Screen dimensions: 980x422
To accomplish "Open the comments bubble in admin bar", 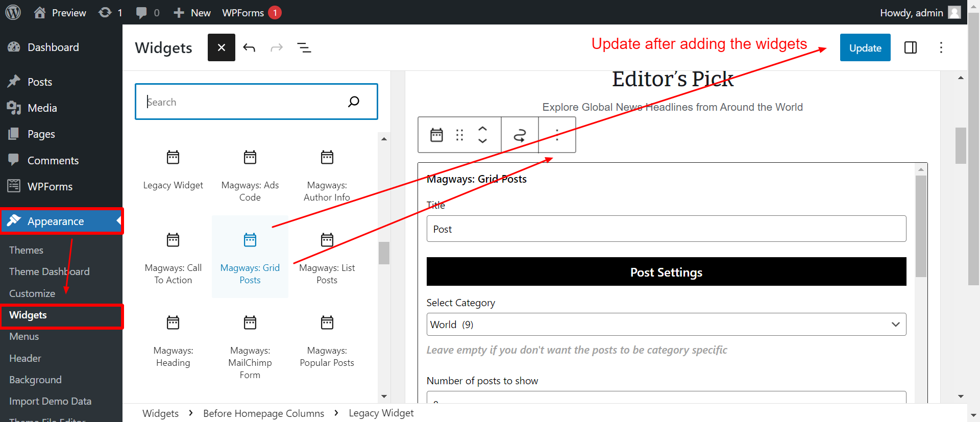I will 148,12.
